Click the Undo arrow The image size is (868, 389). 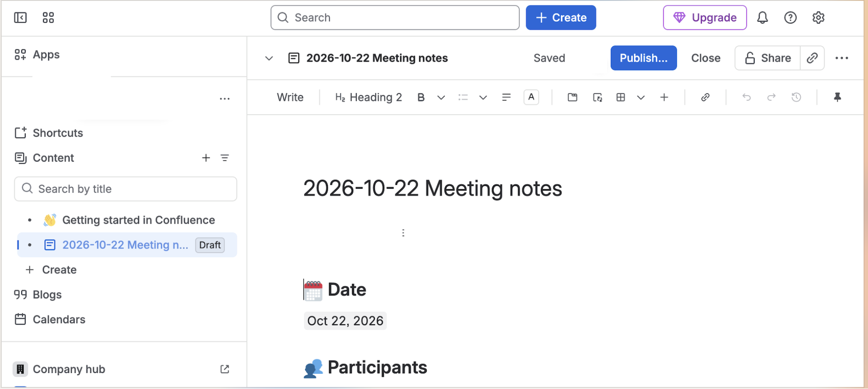coord(746,97)
